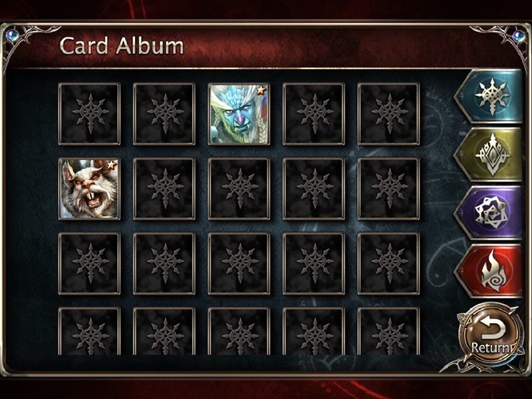Select locked slot directly below rat card
This screenshot has width=532, height=399.
point(89,263)
